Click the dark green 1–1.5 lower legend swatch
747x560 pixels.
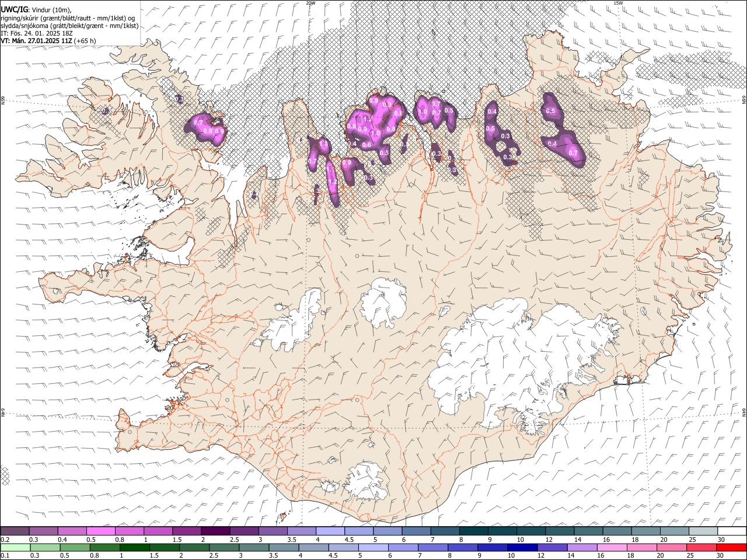135,547
